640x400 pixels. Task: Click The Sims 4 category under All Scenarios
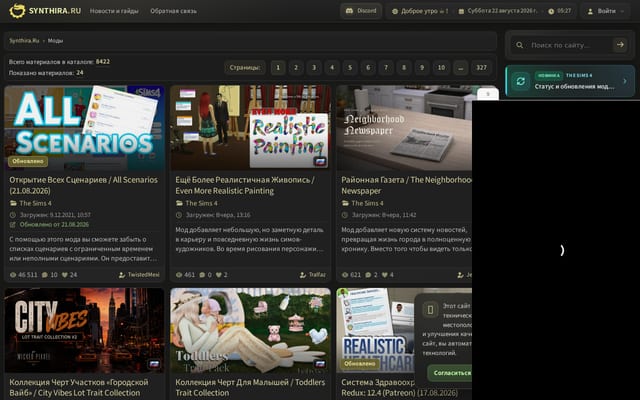tap(36, 203)
